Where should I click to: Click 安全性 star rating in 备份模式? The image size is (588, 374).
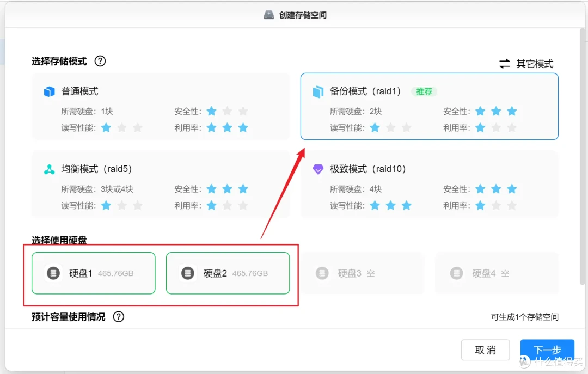[496, 111]
